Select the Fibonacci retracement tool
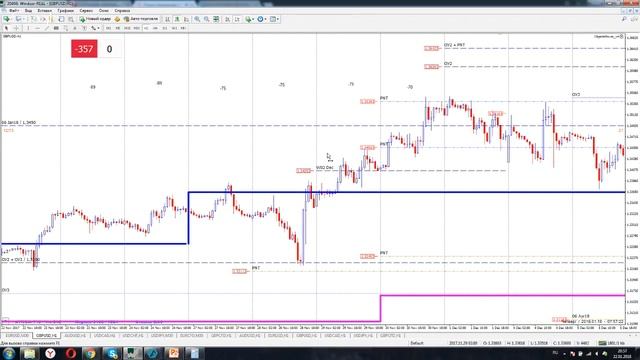 (x=66, y=28)
